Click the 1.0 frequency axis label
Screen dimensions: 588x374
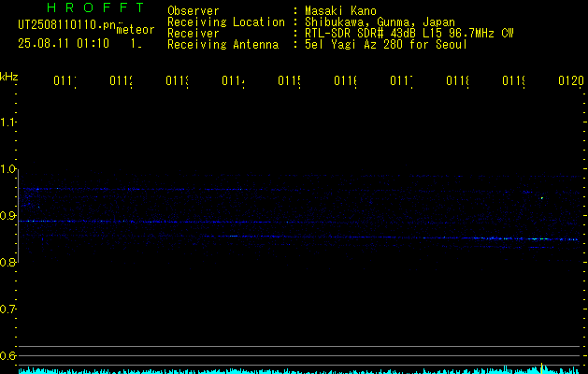[x=7, y=169]
